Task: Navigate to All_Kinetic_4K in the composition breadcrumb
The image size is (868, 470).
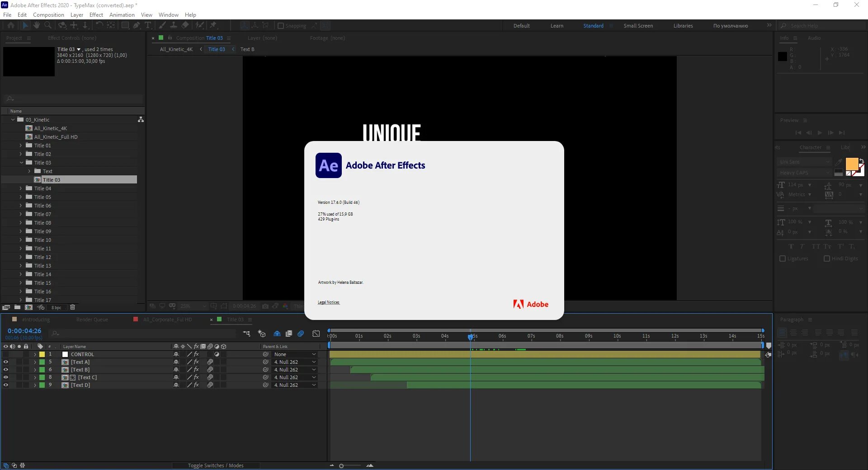Action: coord(176,49)
